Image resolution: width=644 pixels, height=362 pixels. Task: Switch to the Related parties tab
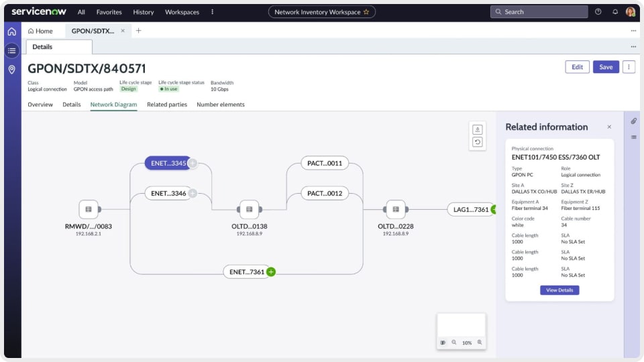point(167,105)
